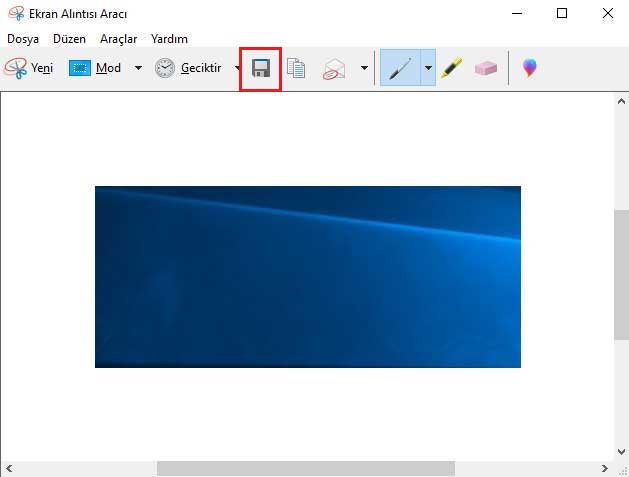This screenshot has width=629, height=477.
Task: Copy the snip using the copy icon
Action: coord(296,68)
